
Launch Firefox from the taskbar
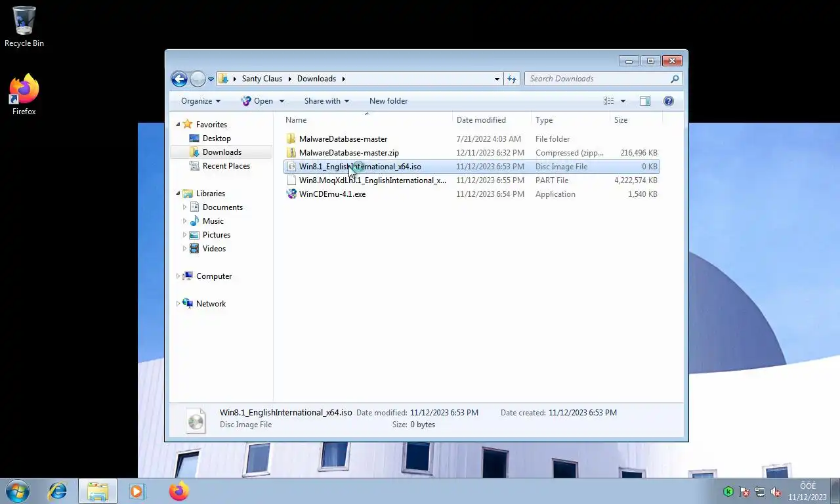click(x=178, y=491)
